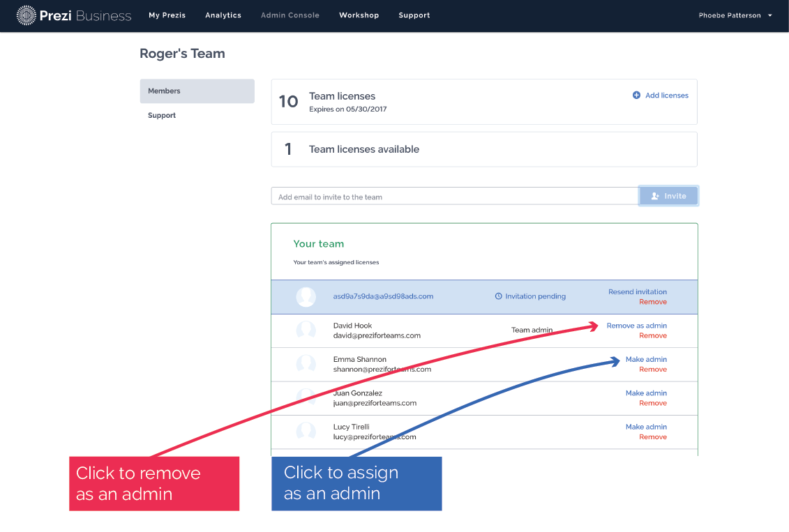The height and width of the screenshot is (532, 789).
Task: Open the Phoebe Patterson account dropdown
Action: pyautogui.click(x=735, y=15)
